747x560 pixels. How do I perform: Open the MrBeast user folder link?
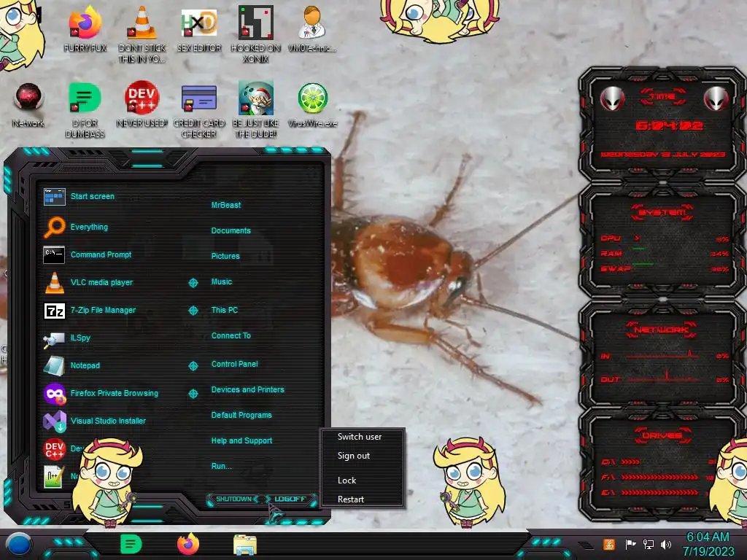[226, 205]
